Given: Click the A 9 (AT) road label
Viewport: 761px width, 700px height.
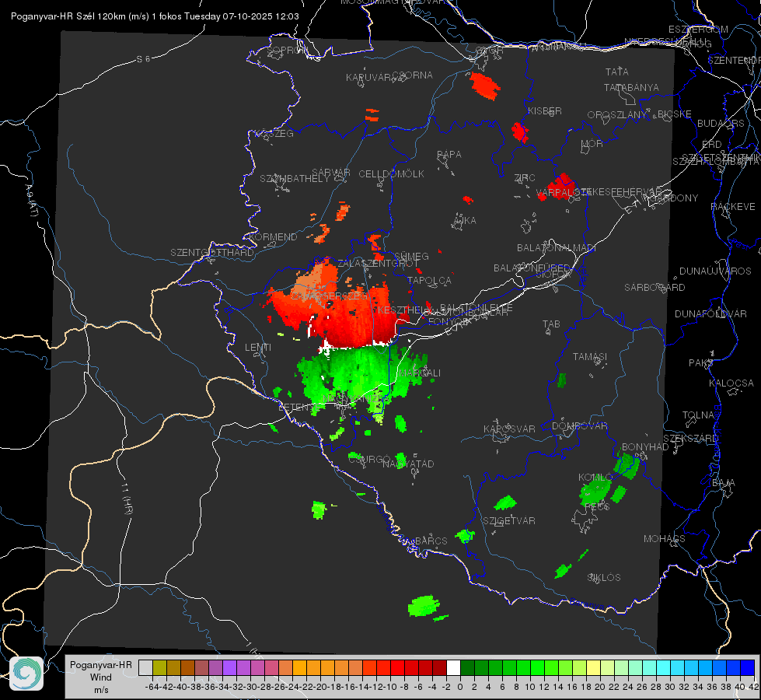Looking at the screenshot, I should coord(32,201).
